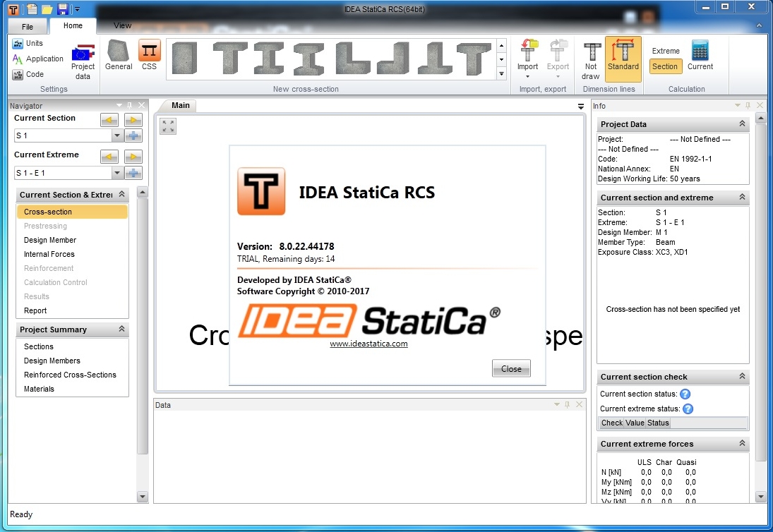773x532 pixels.
Task: Close the Navigator panel
Action: (141, 105)
